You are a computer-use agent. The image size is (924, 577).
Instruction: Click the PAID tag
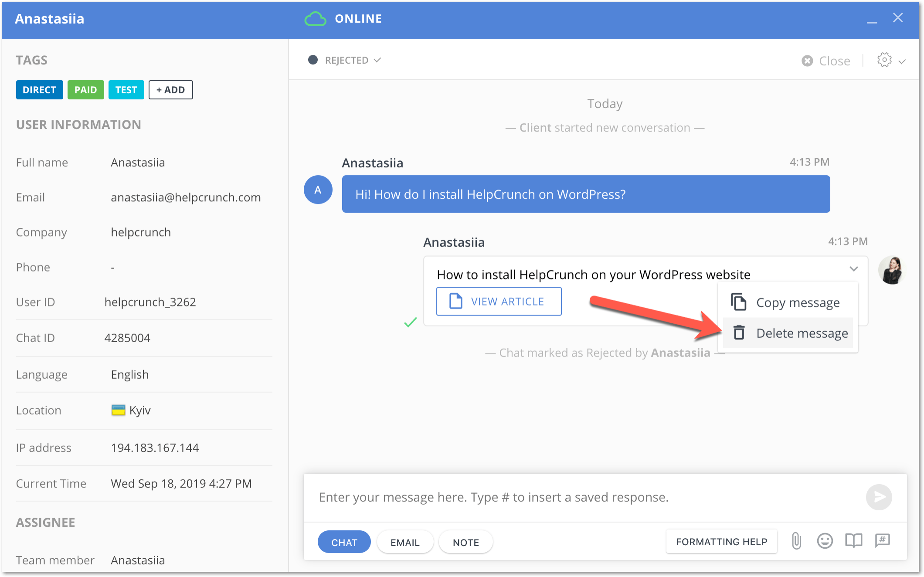[x=85, y=90]
